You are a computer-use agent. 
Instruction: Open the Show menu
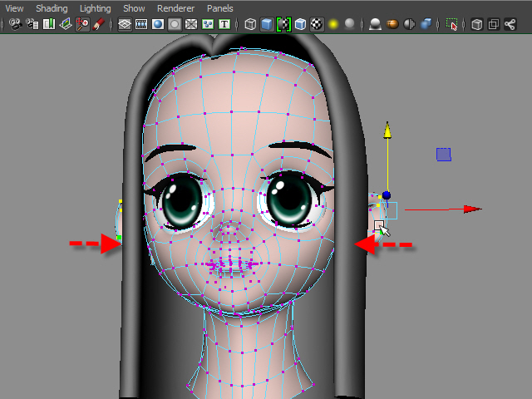point(133,8)
